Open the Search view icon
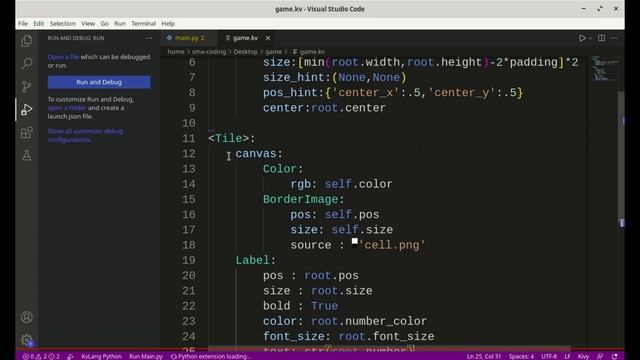This screenshot has width=640, height=360. point(27,63)
